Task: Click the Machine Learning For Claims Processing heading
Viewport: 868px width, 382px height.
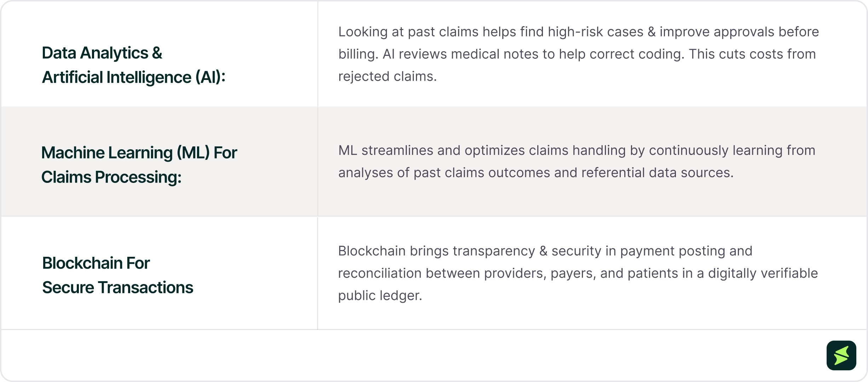Action: pos(139,165)
